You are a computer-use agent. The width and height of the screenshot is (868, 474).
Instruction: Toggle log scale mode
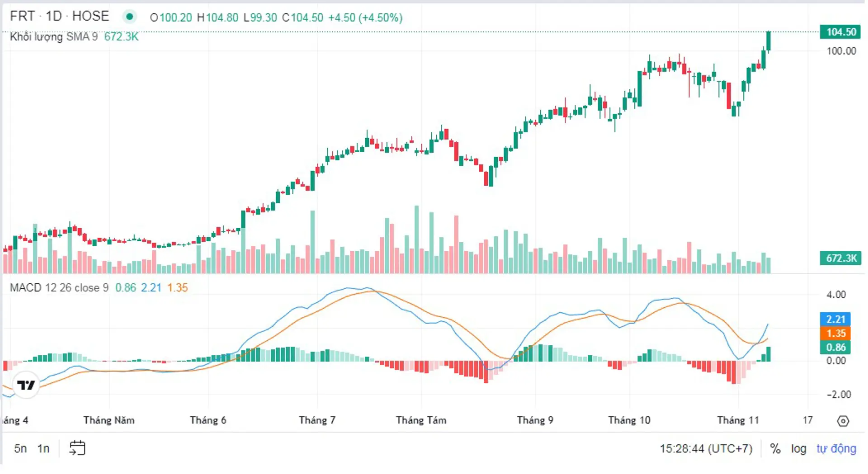click(x=798, y=448)
